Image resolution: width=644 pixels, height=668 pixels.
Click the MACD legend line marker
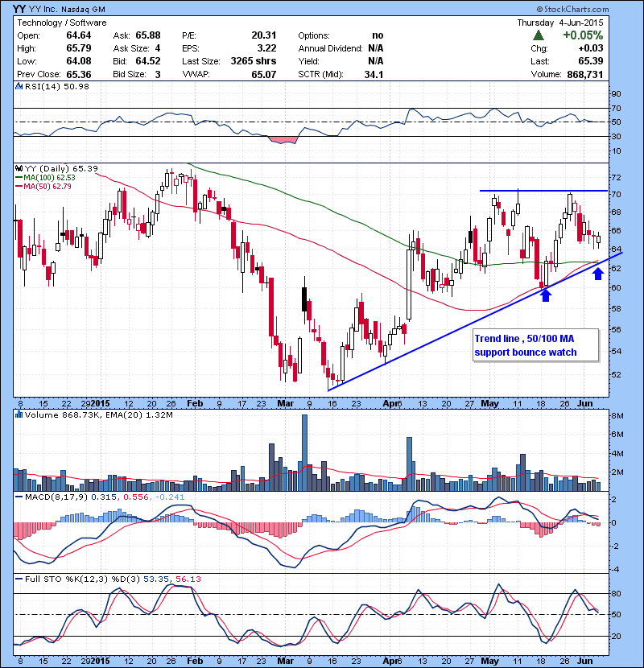click(19, 497)
